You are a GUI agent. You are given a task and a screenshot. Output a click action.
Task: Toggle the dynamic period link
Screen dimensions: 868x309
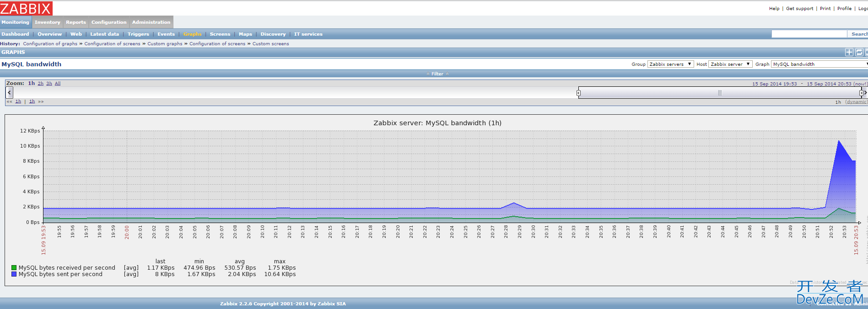coord(856,101)
